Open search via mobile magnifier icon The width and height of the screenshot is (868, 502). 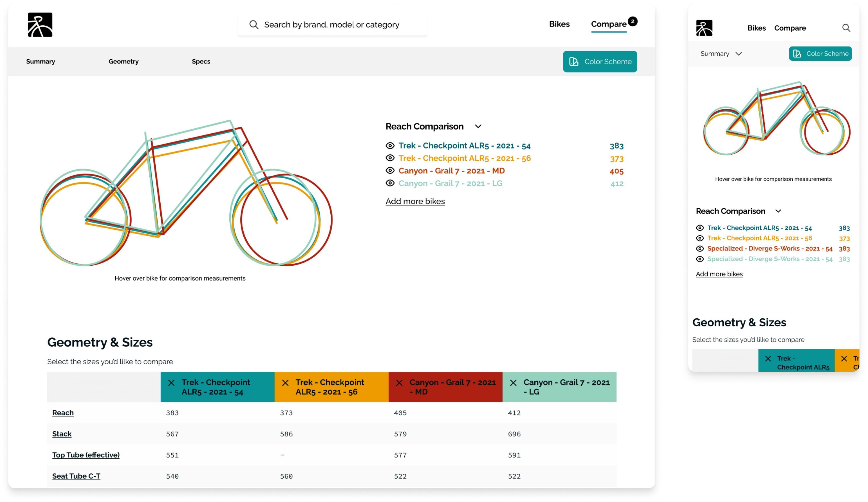pos(846,28)
